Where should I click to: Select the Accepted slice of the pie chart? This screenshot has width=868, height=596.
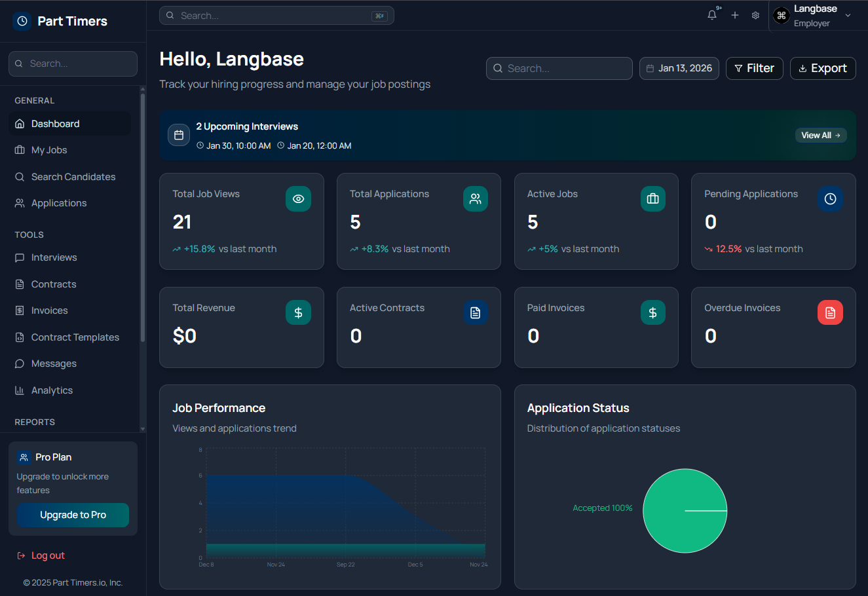coord(685,511)
